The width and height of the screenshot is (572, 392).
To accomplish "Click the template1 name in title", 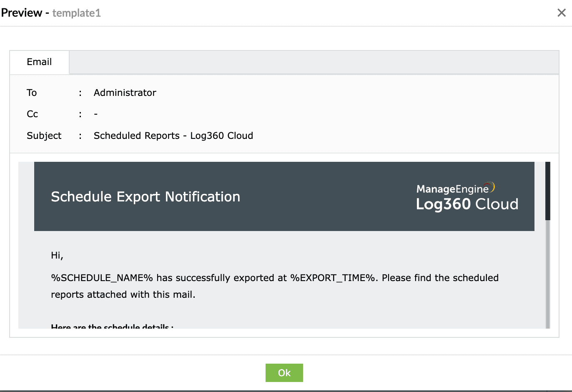I will click(77, 13).
